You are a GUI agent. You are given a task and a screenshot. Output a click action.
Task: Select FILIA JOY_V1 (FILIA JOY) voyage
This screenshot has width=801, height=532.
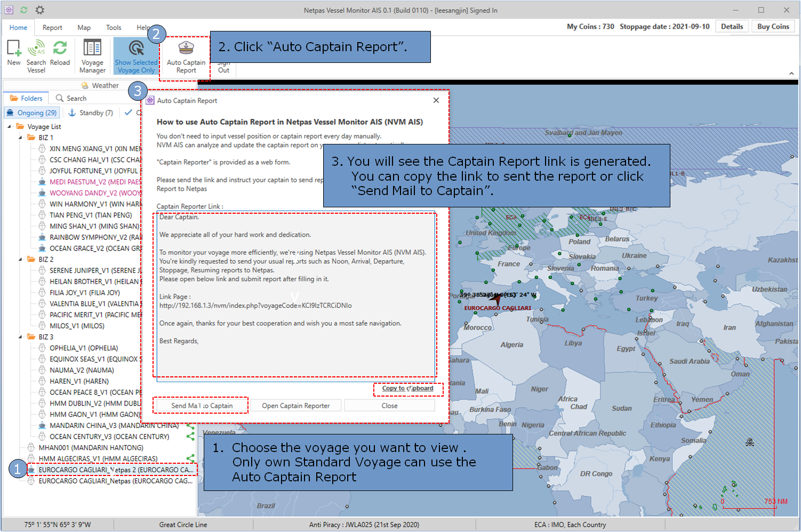point(85,293)
